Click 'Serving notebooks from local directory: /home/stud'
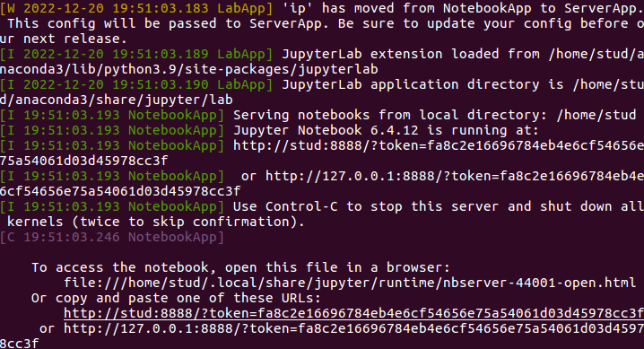 434,116
